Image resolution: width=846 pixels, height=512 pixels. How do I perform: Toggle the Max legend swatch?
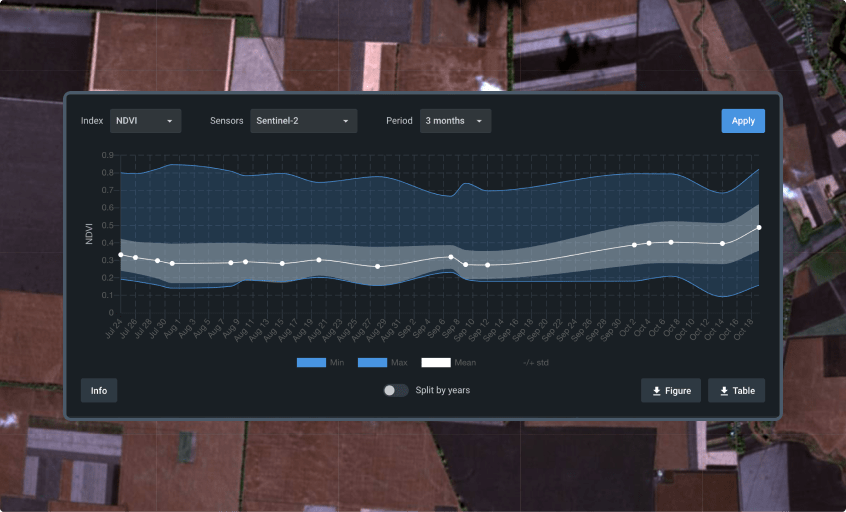point(372,363)
